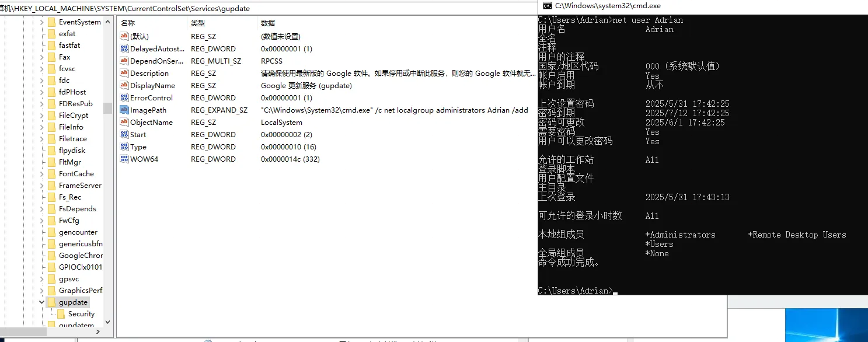Click the ImagePath string value icon
The width and height of the screenshot is (868, 342).
pos(124,110)
